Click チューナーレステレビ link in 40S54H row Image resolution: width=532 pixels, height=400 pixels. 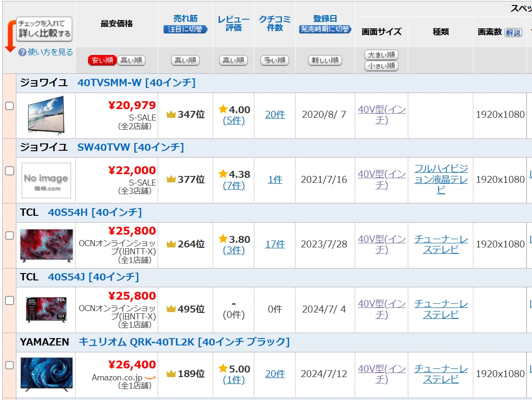coord(441,244)
